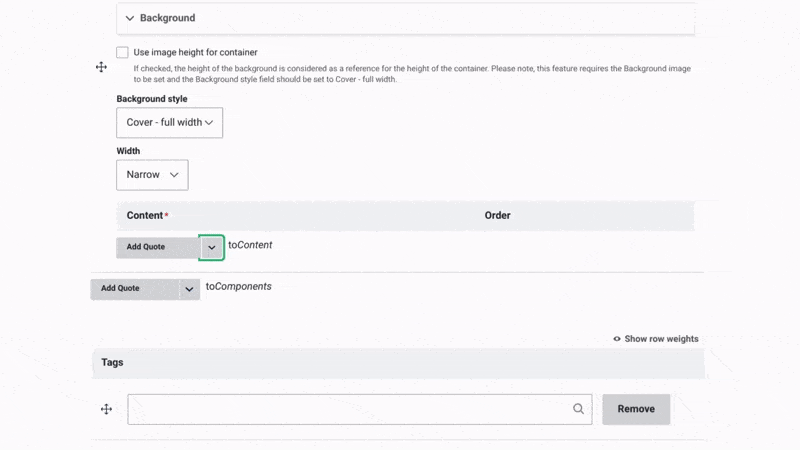Click the Background style label

pos(152,99)
